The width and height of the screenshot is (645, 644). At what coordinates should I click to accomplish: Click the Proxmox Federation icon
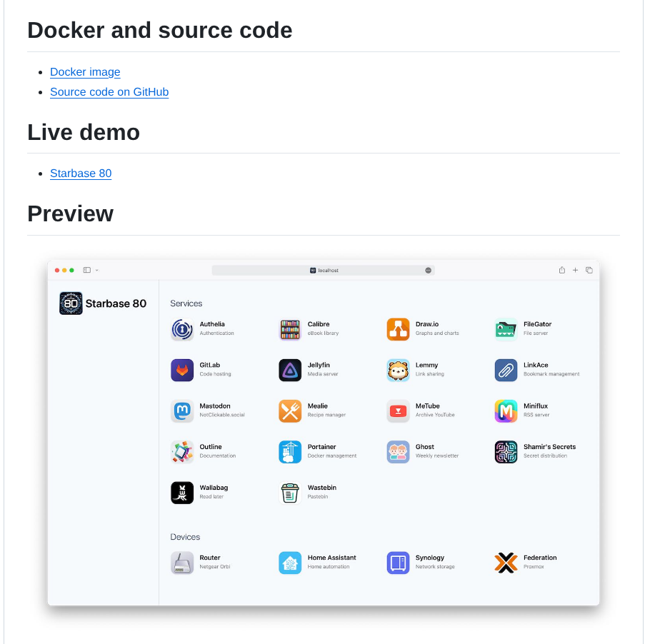pyautogui.click(x=506, y=563)
